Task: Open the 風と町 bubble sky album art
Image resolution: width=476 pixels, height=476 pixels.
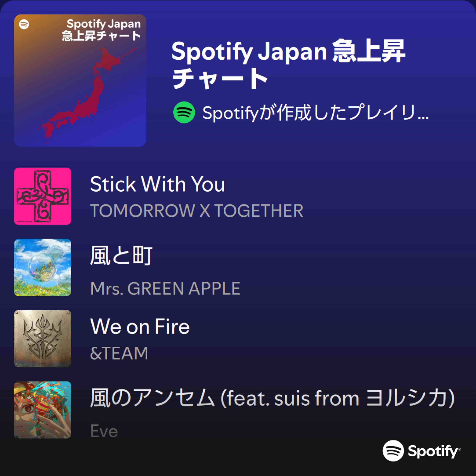Action: point(43,267)
